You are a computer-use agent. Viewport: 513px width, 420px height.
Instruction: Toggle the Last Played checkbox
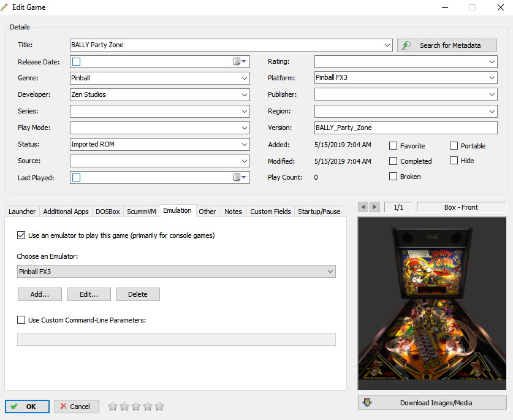click(76, 177)
